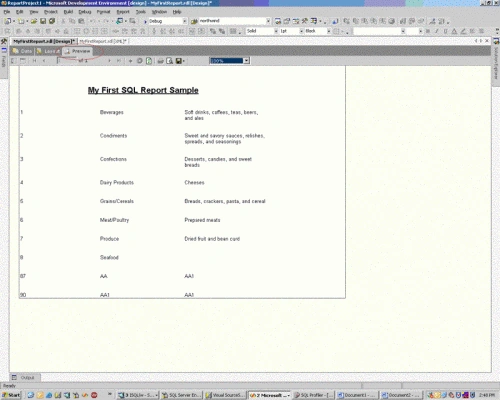Click the Stop rendering icon
The width and height of the screenshot is (500, 400).
pos(140,61)
